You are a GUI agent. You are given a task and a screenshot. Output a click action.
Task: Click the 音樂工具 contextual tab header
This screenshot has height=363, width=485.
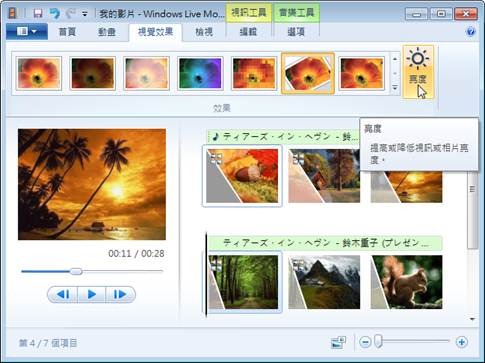tap(296, 13)
